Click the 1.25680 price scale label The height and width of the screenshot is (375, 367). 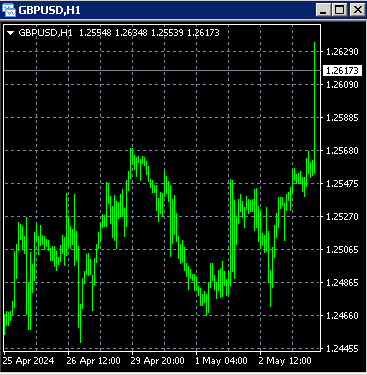(x=342, y=151)
